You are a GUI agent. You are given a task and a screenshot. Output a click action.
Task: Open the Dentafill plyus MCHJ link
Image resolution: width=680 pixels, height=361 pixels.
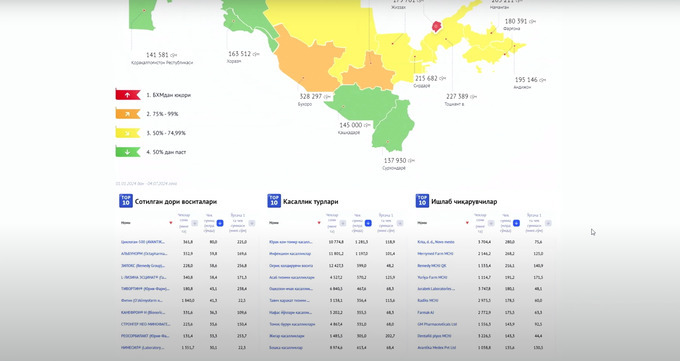434,336
